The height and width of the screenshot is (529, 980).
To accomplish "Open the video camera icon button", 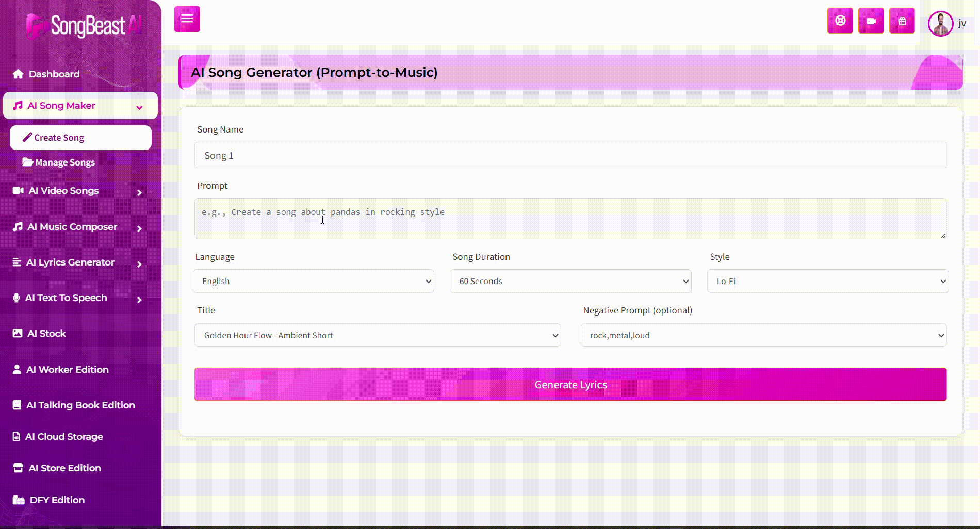I will 871,21.
